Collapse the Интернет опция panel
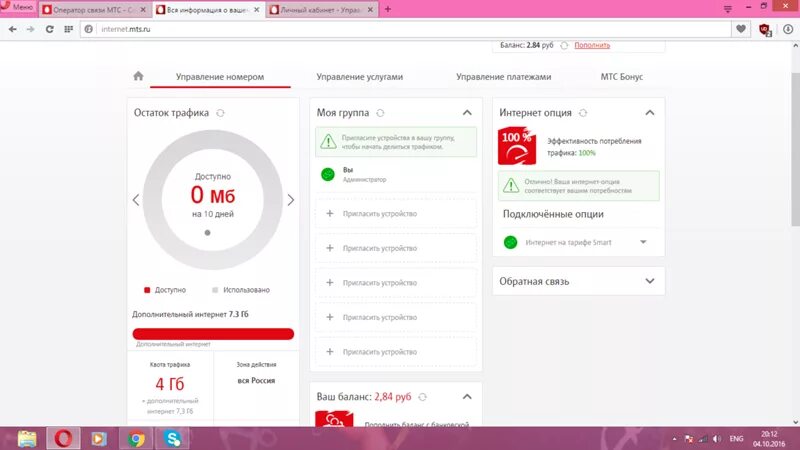 click(x=649, y=113)
